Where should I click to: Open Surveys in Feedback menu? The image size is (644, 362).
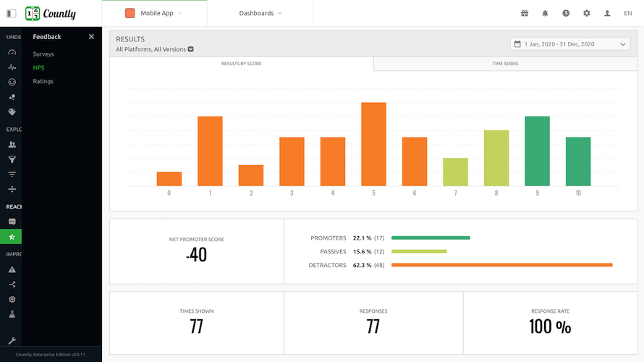click(x=43, y=54)
